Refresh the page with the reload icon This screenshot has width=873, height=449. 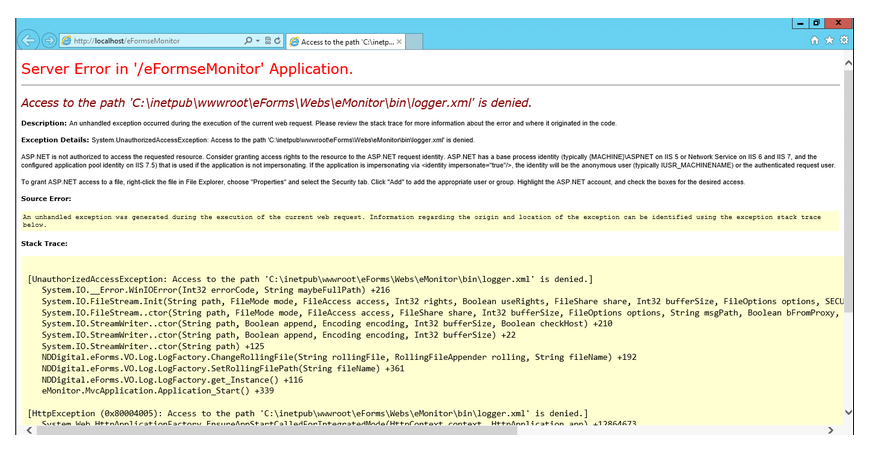[x=277, y=41]
